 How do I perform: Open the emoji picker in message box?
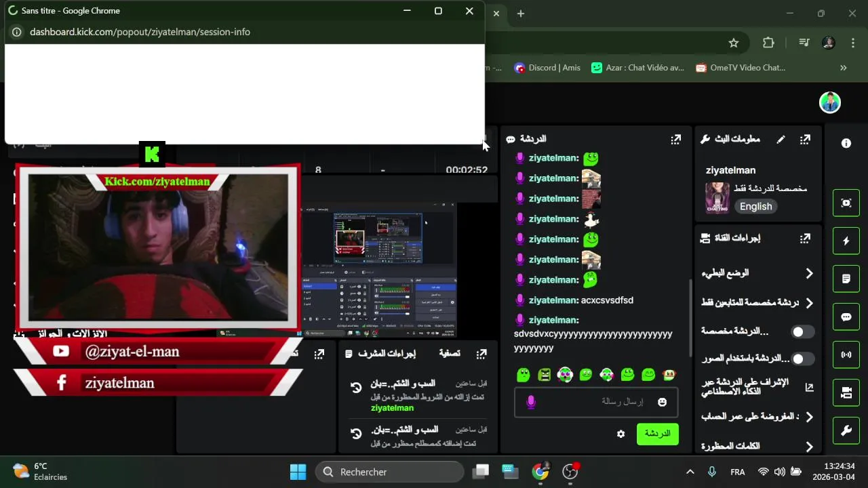663,402
